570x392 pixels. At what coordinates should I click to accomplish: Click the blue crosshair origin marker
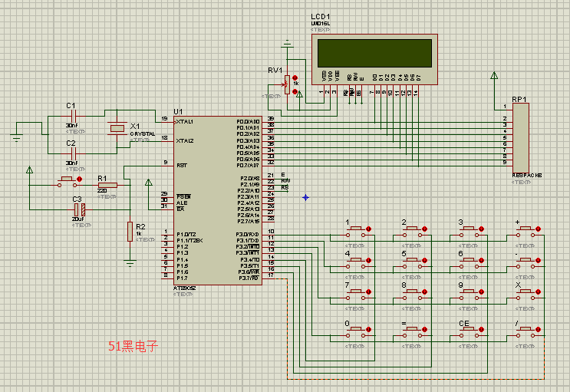point(306,197)
